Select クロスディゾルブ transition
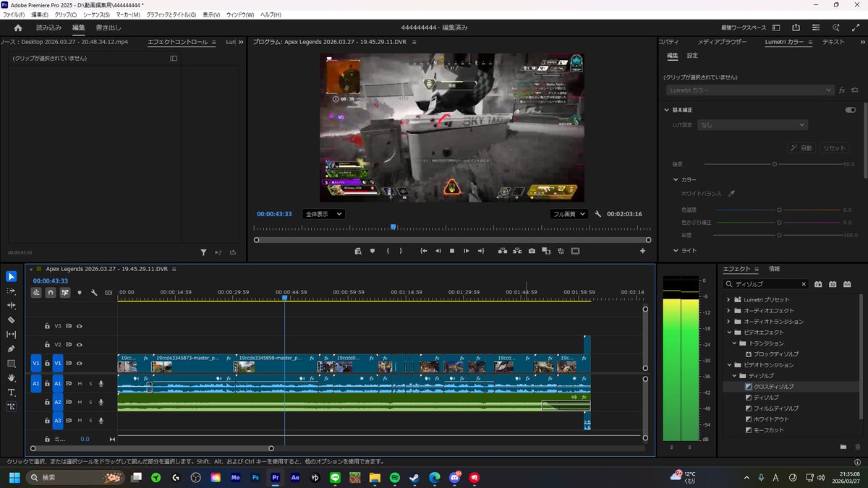Screen dimensions: 868x488 pos(774,387)
